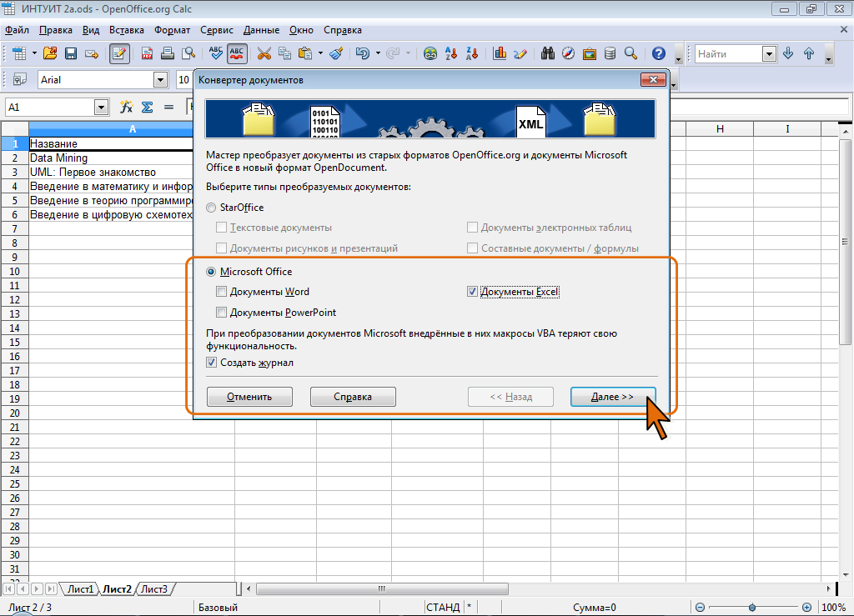Click horizontal scrollbar of sheet
The image size is (854, 616).
coord(382,588)
